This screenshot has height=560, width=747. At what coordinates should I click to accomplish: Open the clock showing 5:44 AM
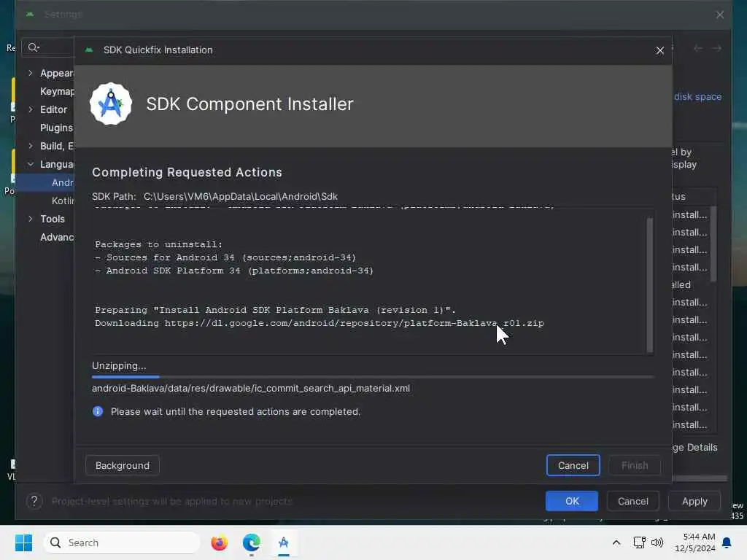click(x=695, y=542)
